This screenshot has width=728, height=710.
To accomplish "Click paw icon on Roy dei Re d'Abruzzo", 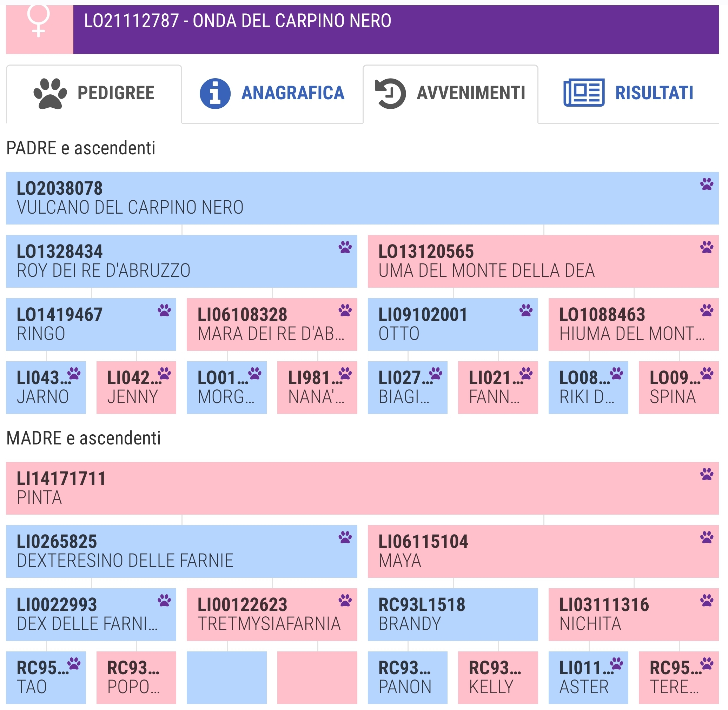I will (x=345, y=247).
